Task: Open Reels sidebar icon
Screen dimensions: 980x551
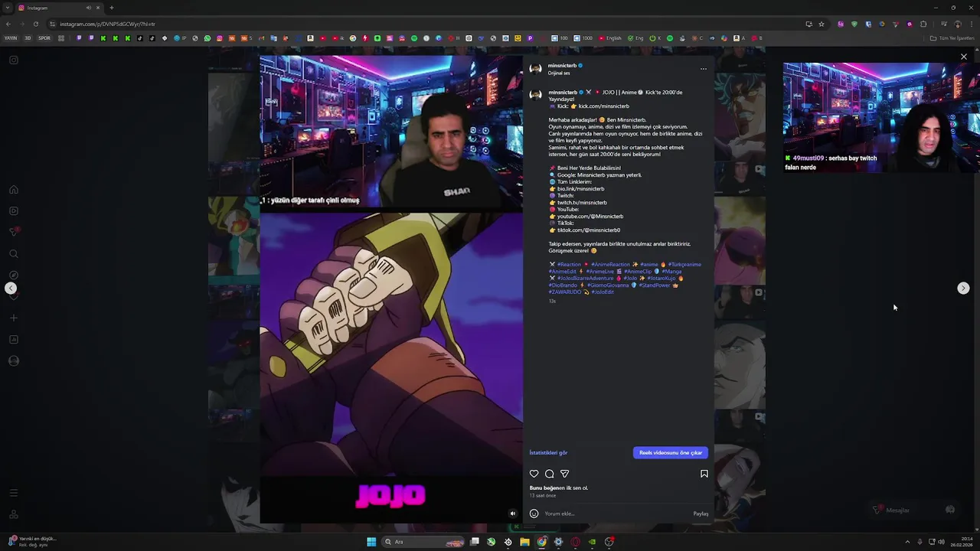Action: pyautogui.click(x=14, y=211)
